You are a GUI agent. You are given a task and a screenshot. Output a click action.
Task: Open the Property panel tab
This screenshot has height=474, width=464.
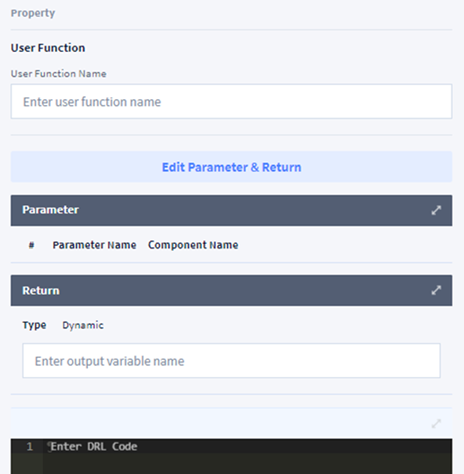tap(33, 13)
